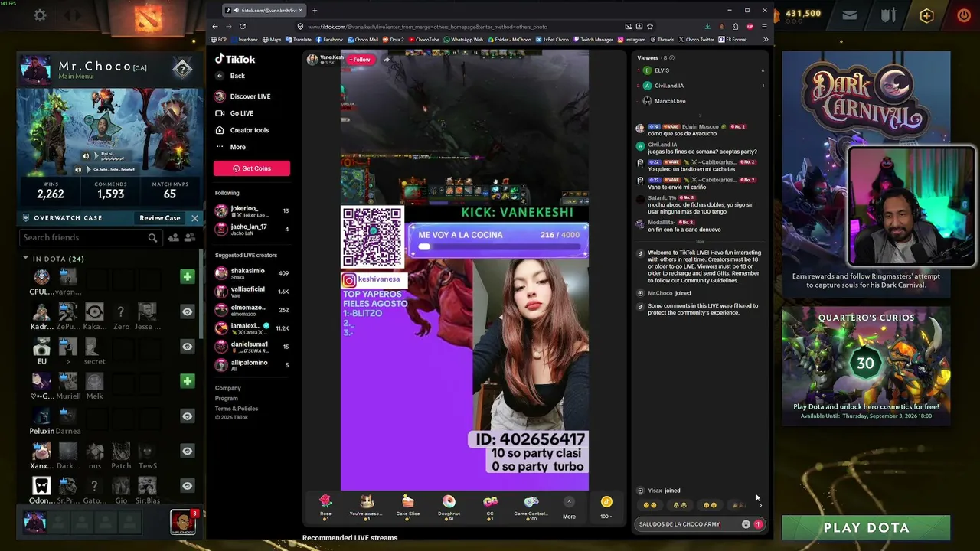Click the Discover LIVE sidebar icon

[x=220, y=96]
